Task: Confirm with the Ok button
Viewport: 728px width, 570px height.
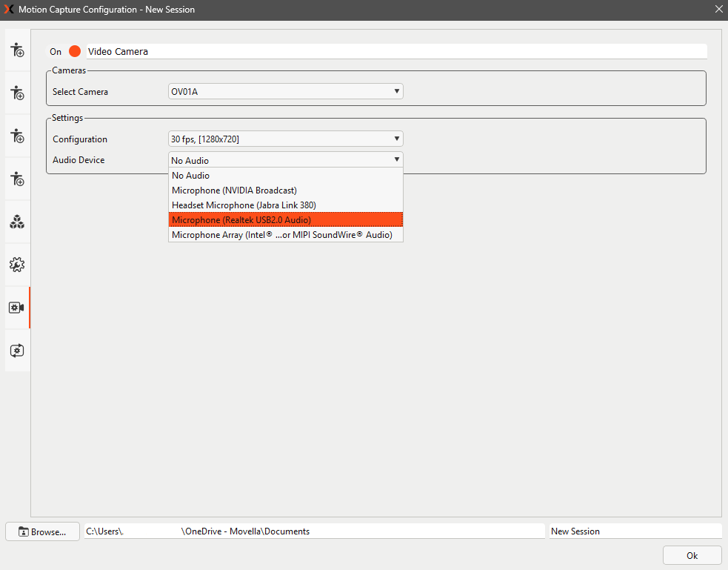Action: click(692, 556)
